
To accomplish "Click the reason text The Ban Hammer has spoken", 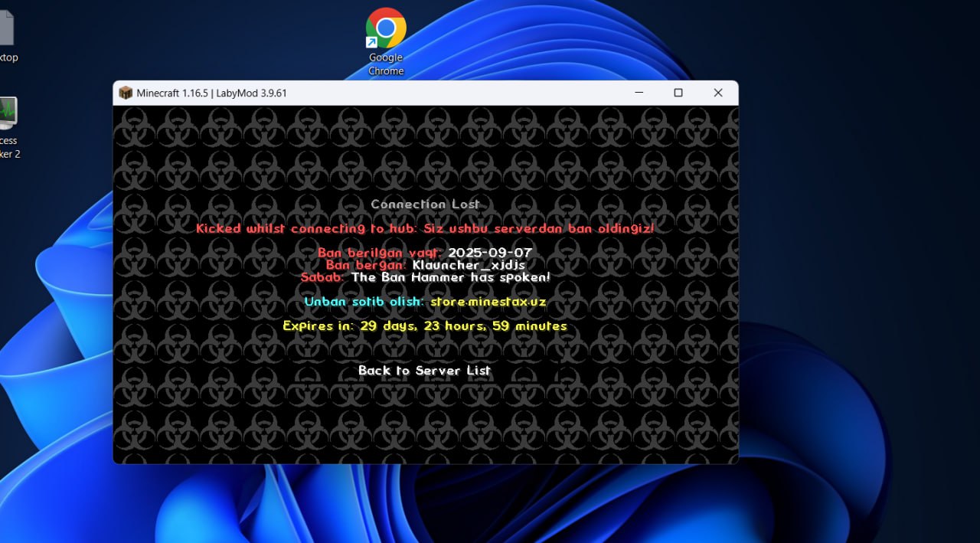I will pos(450,277).
